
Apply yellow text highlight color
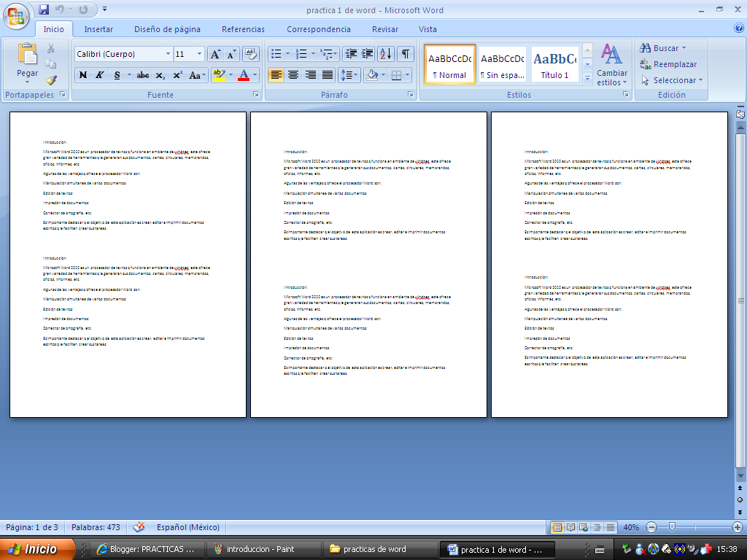pos(219,75)
